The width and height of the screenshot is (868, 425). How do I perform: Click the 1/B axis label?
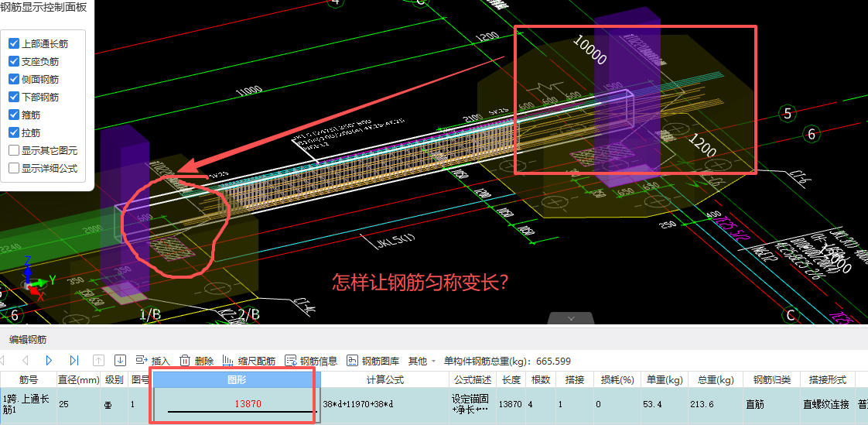tap(150, 314)
